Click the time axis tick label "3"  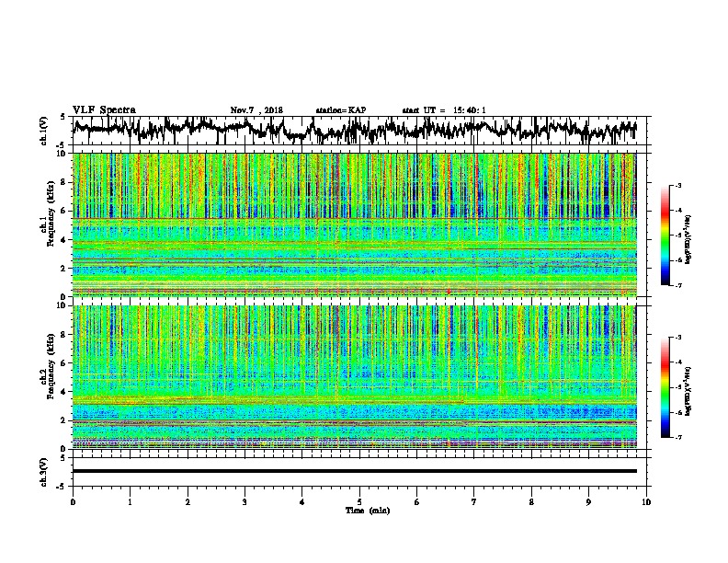click(245, 502)
